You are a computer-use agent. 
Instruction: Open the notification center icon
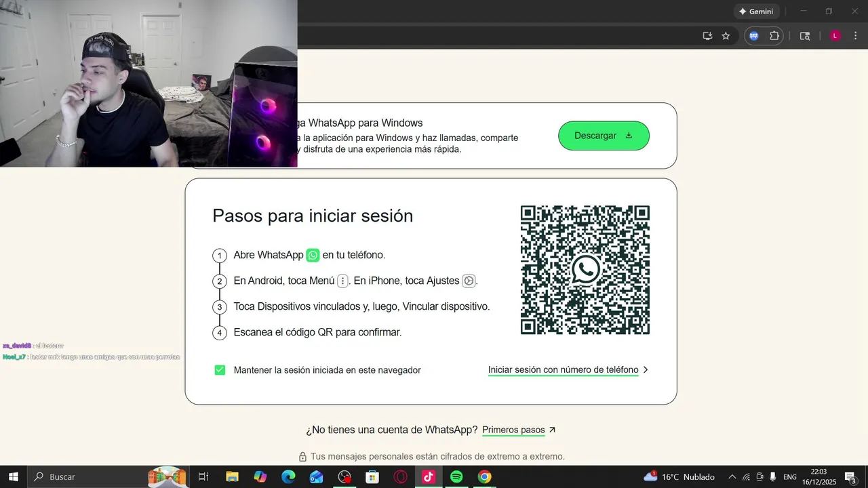(851, 476)
